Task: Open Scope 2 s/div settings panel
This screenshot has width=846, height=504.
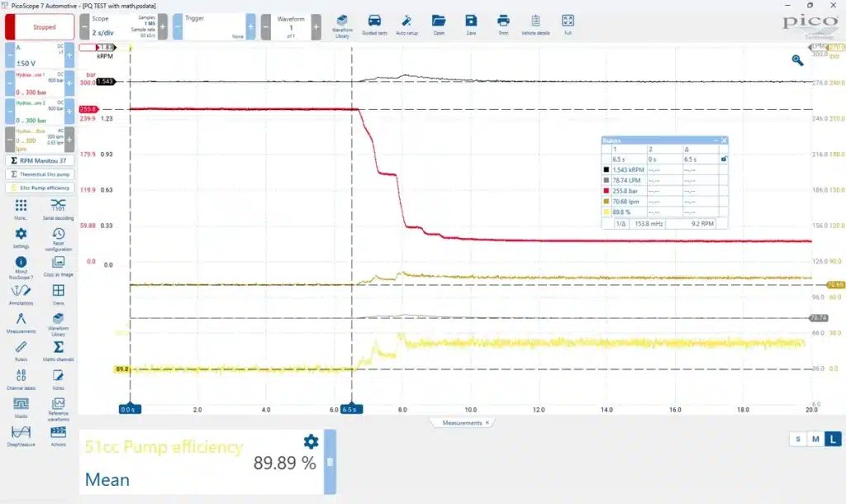Action: pos(124,27)
